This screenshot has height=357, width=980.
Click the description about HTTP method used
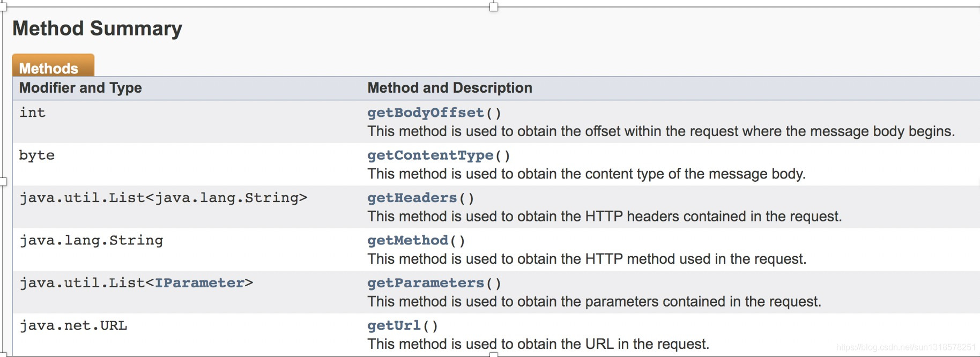587,259
